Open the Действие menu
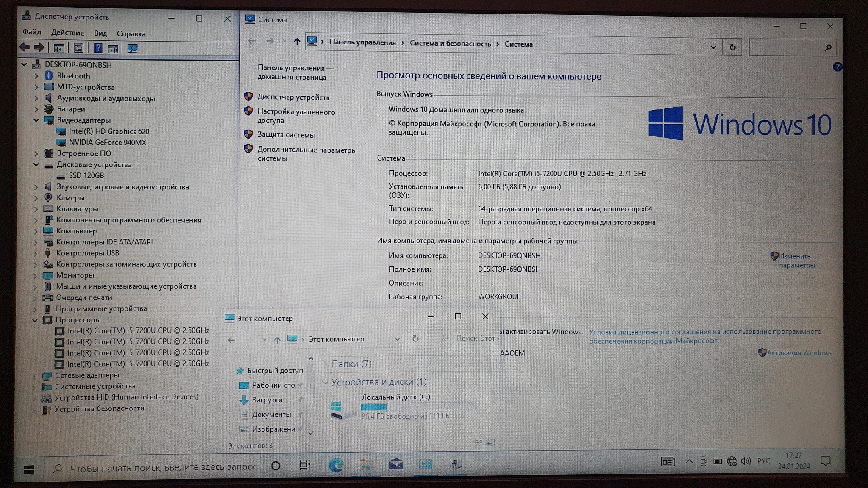 click(67, 33)
